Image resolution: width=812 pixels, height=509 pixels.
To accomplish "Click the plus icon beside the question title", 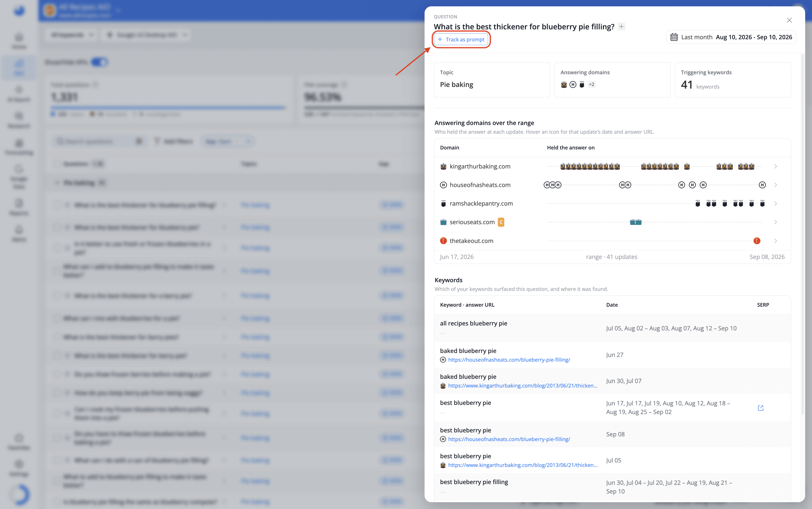I will pyautogui.click(x=621, y=27).
